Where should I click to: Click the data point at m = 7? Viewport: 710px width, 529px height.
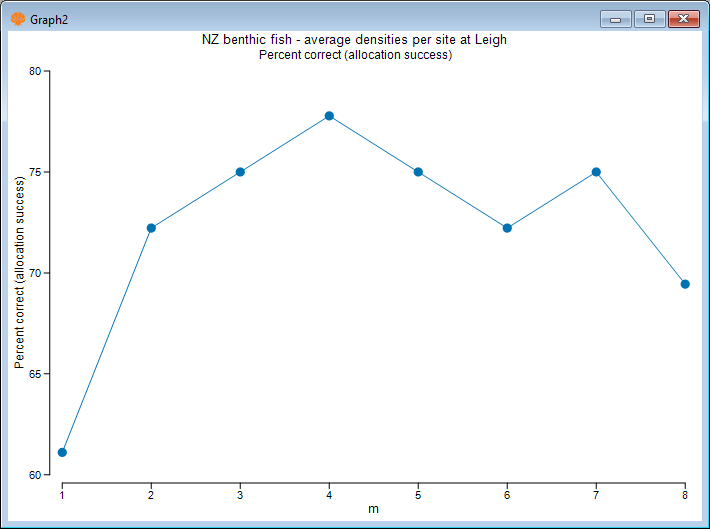[596, 172]
